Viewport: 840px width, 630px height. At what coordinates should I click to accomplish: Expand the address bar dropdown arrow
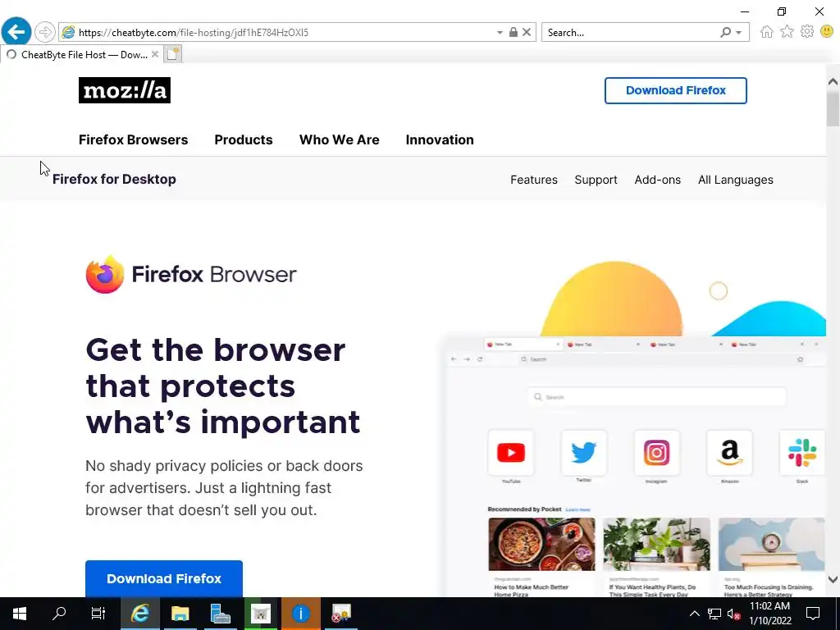click(x=500, y=33)
